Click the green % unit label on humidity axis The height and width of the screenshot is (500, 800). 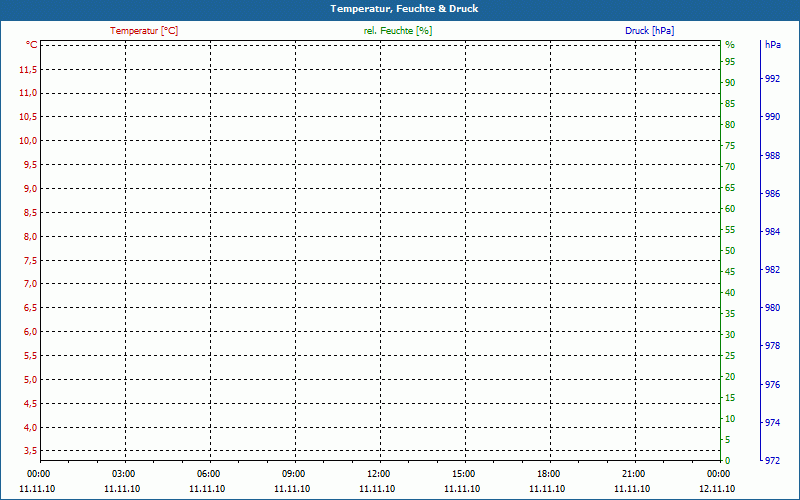730,45
